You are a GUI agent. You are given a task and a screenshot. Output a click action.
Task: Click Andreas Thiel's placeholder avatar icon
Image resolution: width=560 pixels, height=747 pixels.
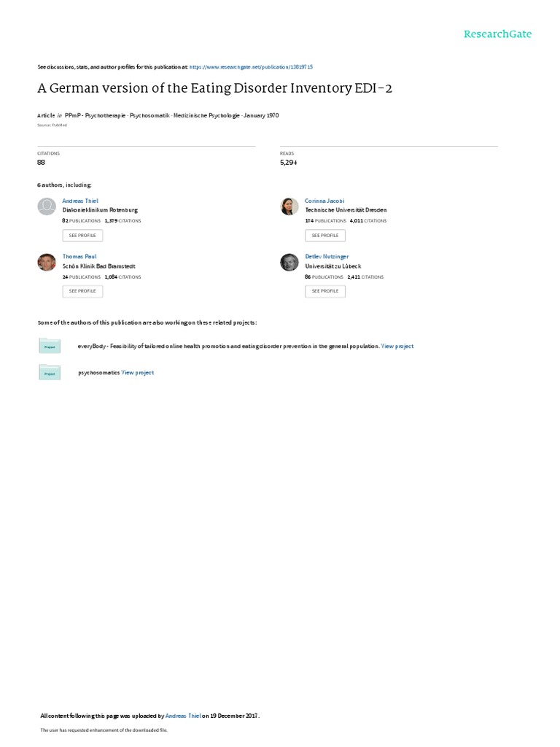[47, 206]
